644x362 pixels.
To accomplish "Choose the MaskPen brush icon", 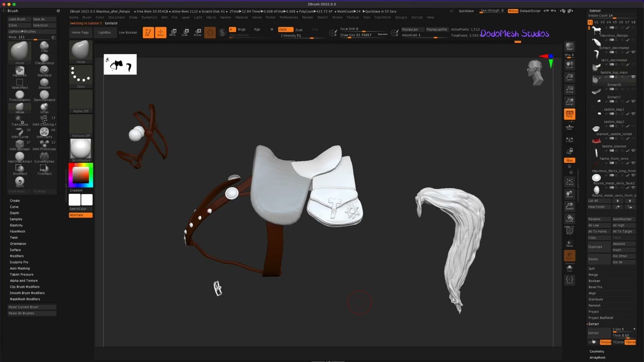I will pos(20,71).
